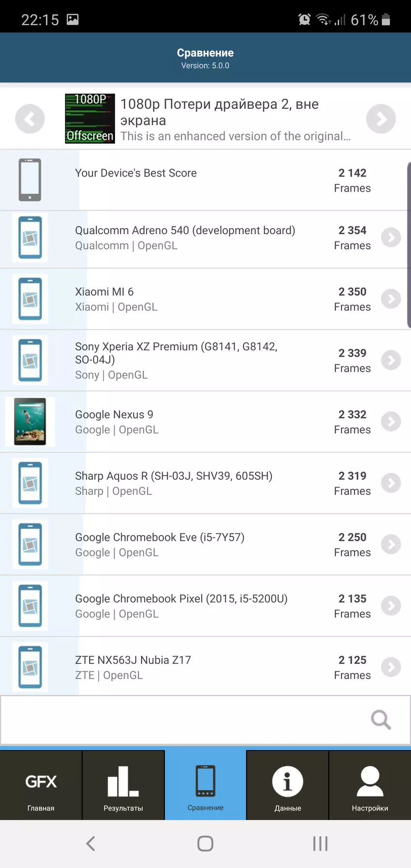Open Sony Xperia XZ Premium chevron
Screen dimensions: 411x868
[391, 360]
